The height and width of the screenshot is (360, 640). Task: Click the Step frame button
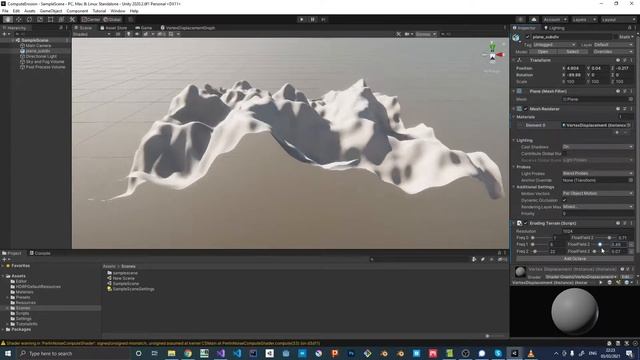pyautogui.click(x=324, y=19)
